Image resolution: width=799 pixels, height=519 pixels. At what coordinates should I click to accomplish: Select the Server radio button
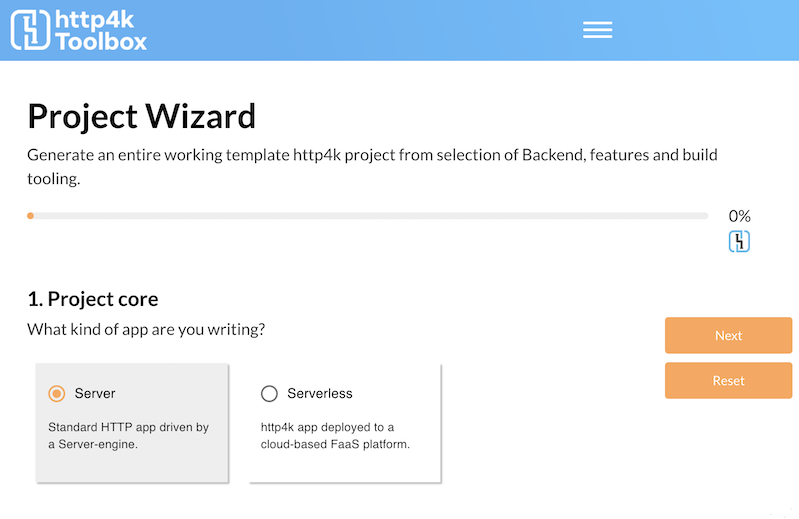57,394
